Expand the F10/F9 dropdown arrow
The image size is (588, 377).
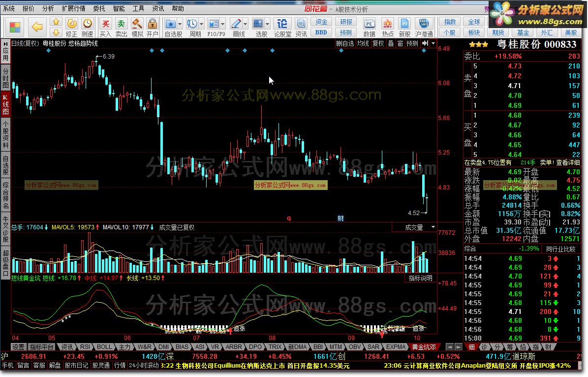pos(223,24)
